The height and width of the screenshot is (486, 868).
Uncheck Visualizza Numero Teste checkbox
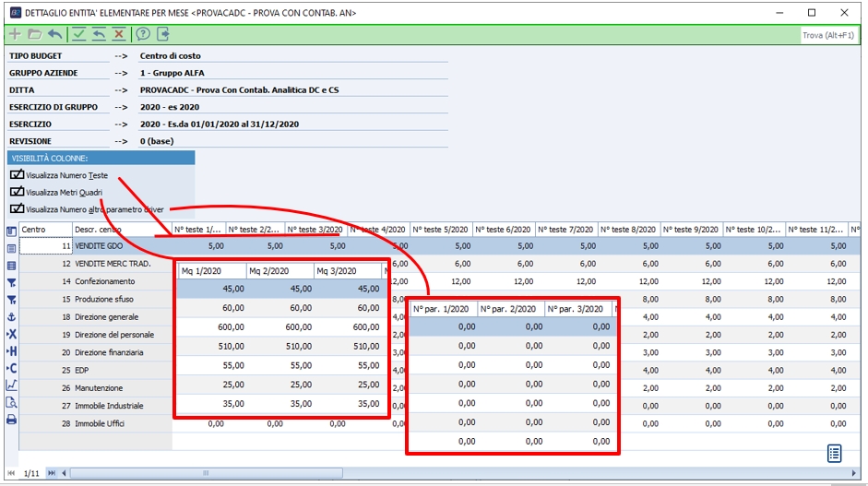[17, 175]
